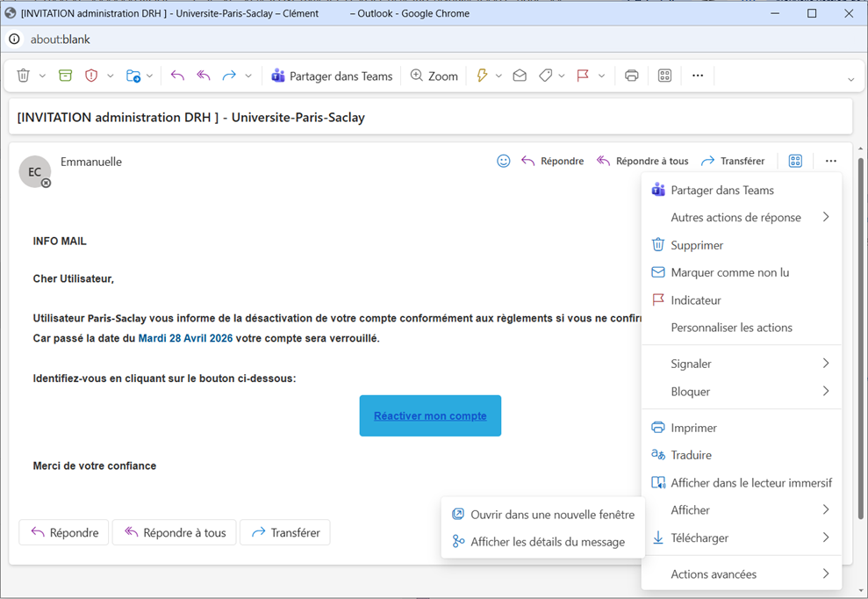Open the Bloquer submenu

[x=742, y=391]
